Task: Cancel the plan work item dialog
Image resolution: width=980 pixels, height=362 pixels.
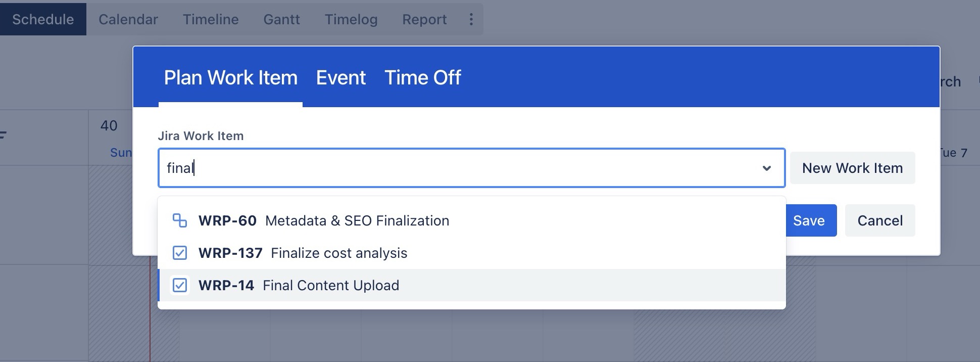Action: (x=880, y=220)
